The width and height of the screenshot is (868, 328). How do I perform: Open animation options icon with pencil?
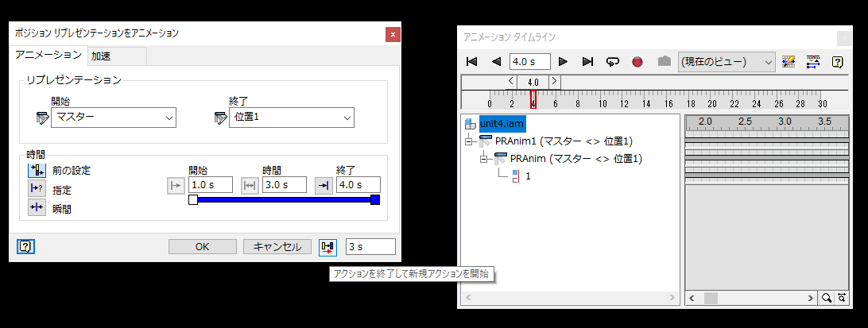789,61
